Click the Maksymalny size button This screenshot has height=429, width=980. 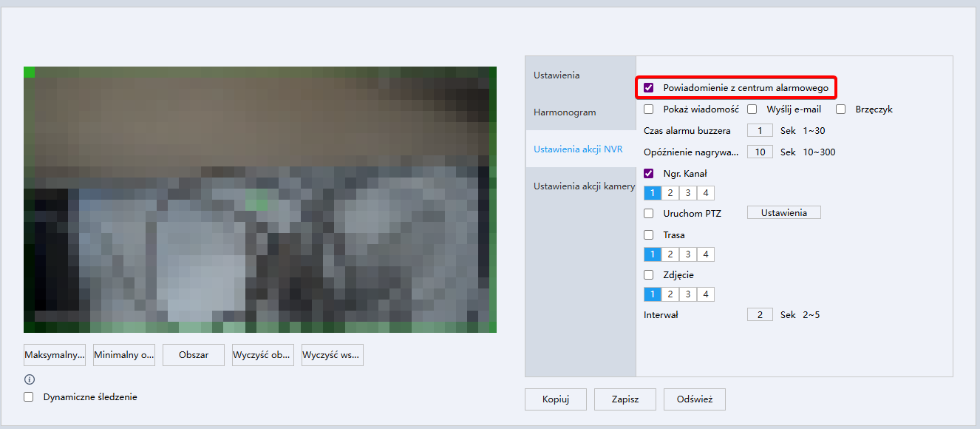coord(55,355)
